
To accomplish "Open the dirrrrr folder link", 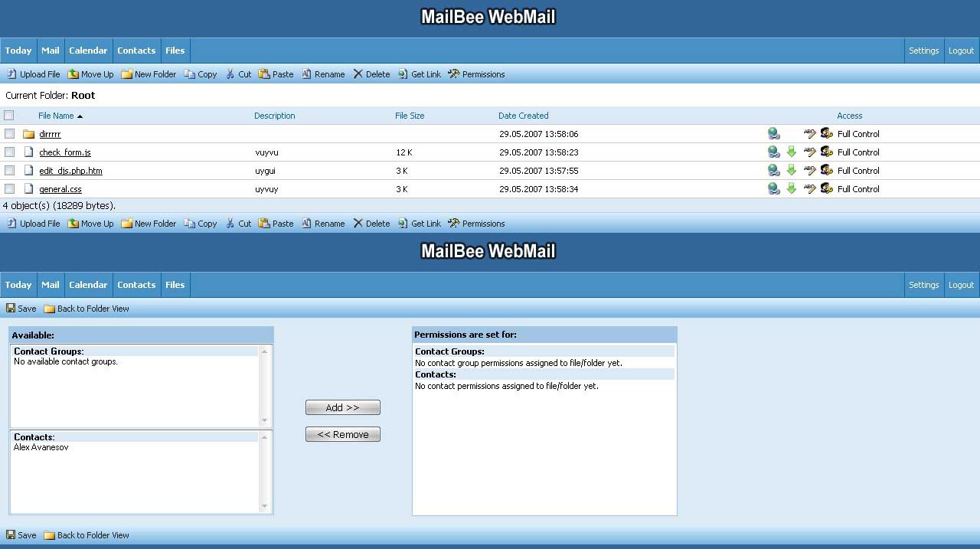I will pos(50,134).
